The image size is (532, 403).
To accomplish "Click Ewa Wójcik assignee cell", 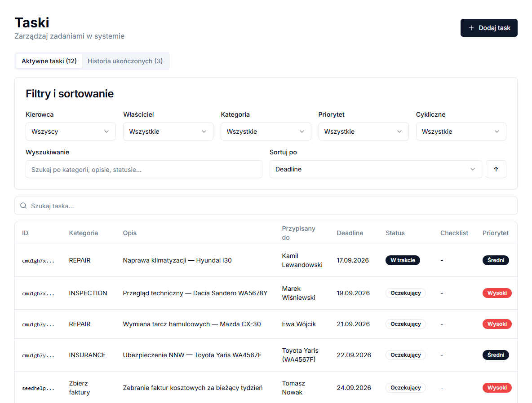I will tap(299, 324).
